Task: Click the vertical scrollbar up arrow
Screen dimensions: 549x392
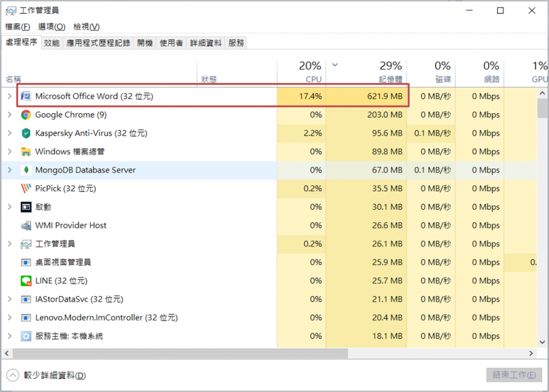Action: click(x=543, y=93)
